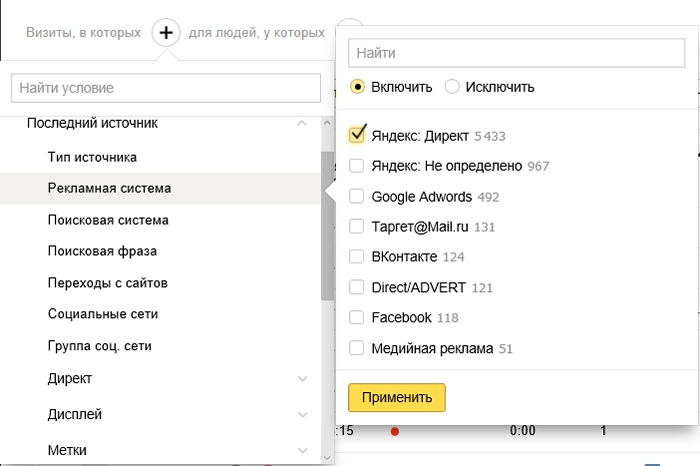Collapse the "Последний источник" section
This screenshot has width=700, height=466.
pos(302,123)
